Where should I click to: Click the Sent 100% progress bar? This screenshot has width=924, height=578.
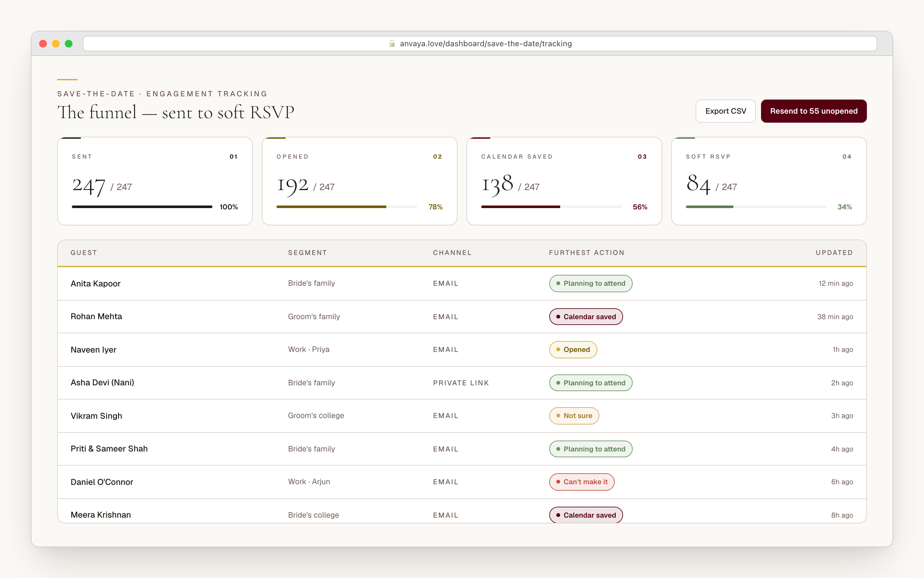point(142,207)
